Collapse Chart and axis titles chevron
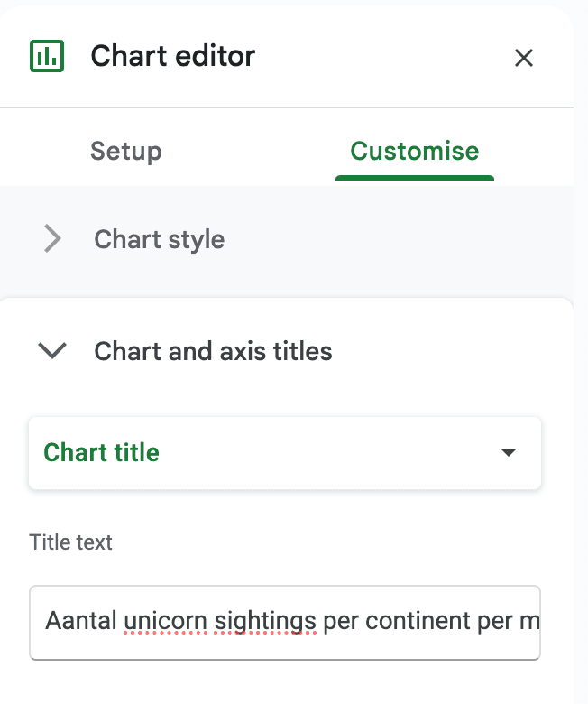The width and height of the screenshot is (588, 704). [x=53, y=350]
